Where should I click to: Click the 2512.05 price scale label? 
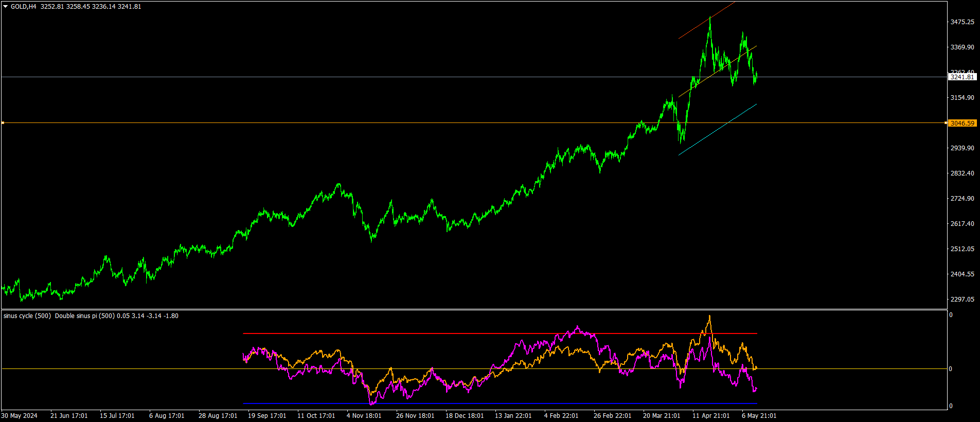click(962, 249)
